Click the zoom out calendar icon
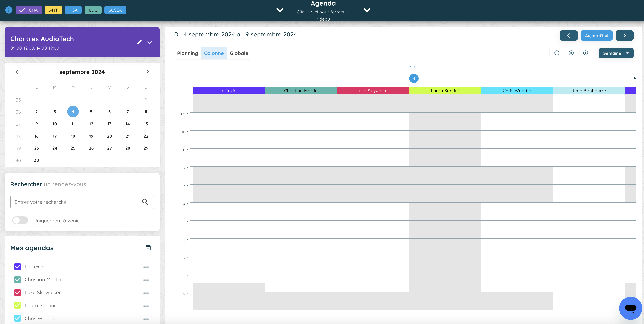This screenshot has width=644, height=324. point(556,53)
